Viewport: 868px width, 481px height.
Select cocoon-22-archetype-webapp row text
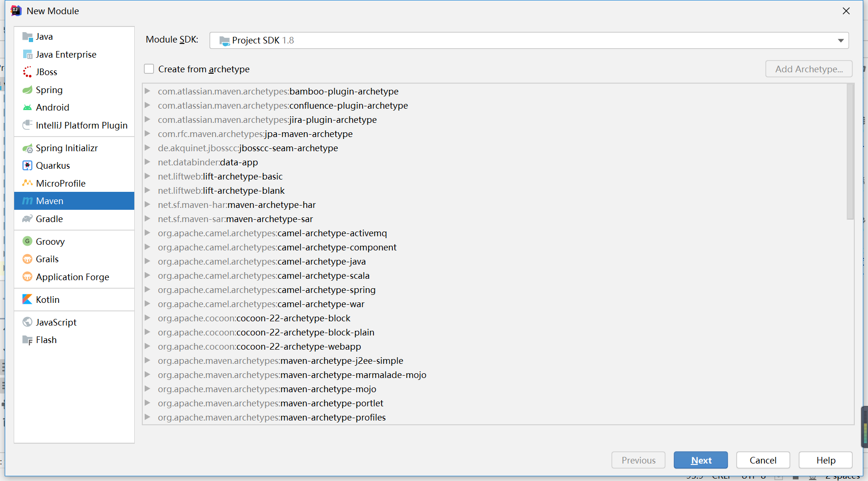(x=260, y=346)
